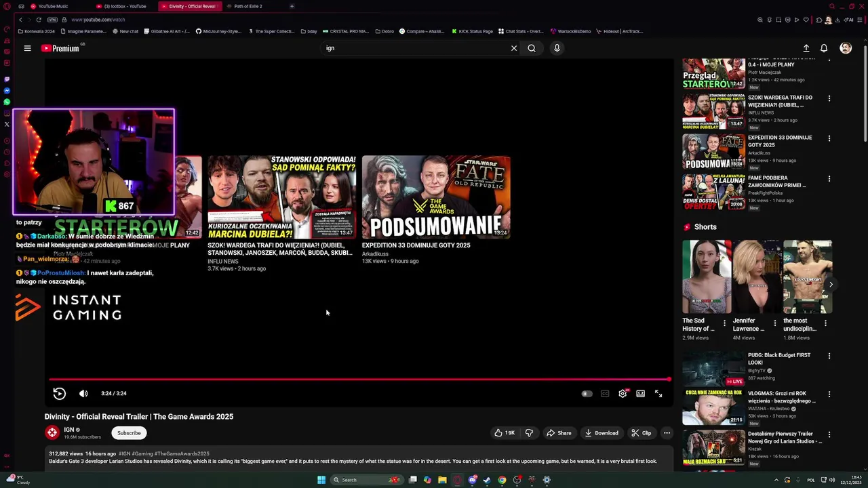Play the EXPEDITION 33 DOMINUJE endscreen video
The width and height of the screenshot is (868, 488).
point(436,197)
